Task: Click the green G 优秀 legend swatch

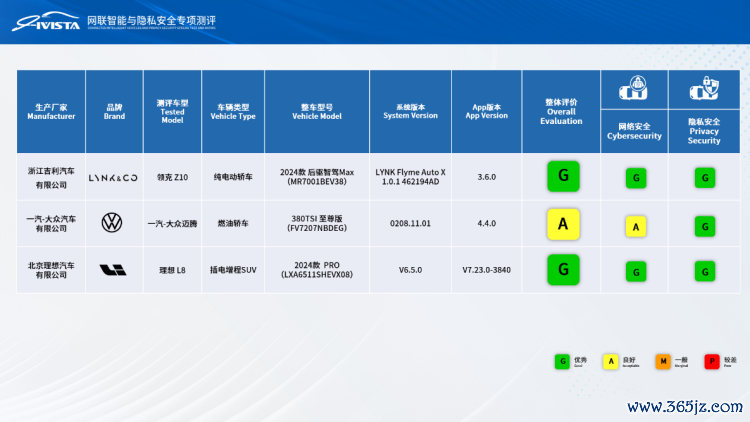Action: 562,361
